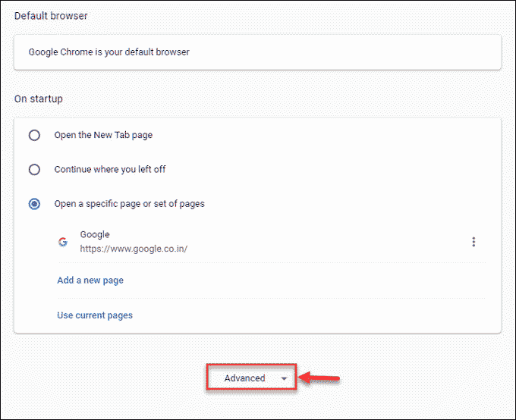This screenshot has width=516, height=420.
Task: Click "Open a specific page or set of pages" text
Action: pyautogui.click(x=129, y=204)
